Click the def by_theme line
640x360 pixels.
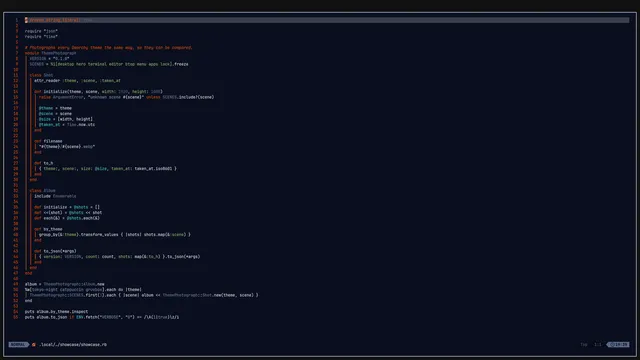click(48, 229)
